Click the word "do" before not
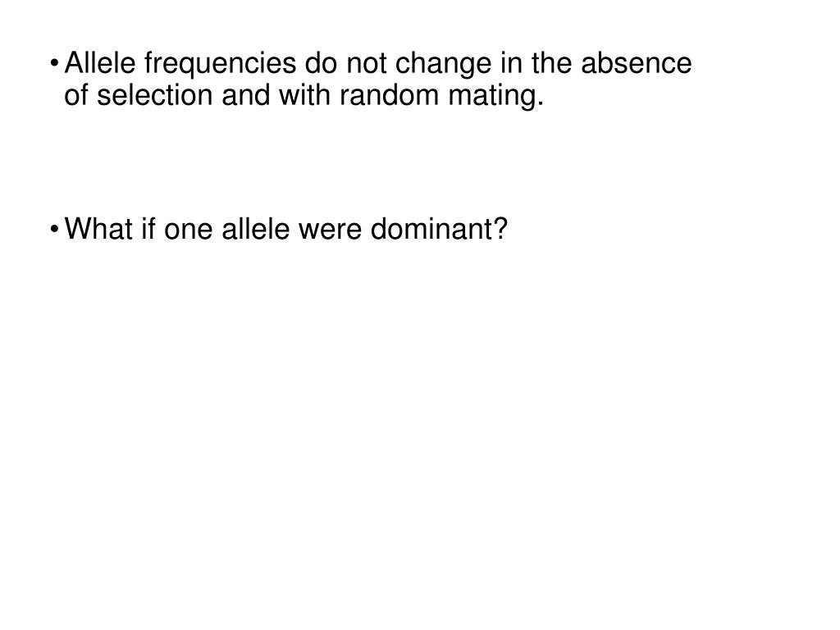Image resolution: width=840 pixels, height=630 pixels. coord(322,62)
